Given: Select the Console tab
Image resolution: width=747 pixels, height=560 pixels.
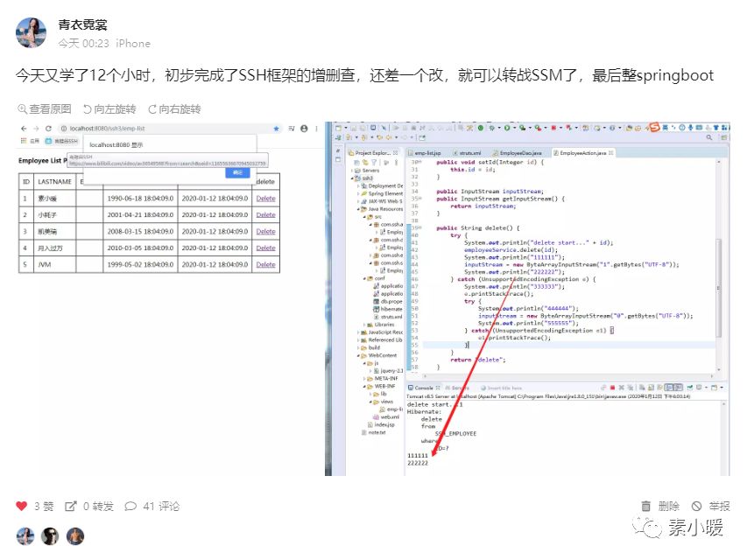Looking at the screenshot, I should (424, 388).
